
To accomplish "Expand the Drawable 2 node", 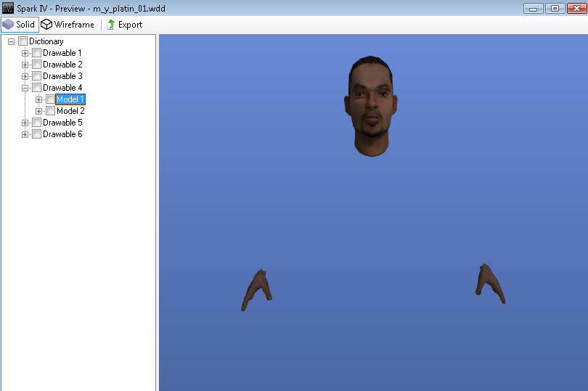I will [x=25, y=65].
